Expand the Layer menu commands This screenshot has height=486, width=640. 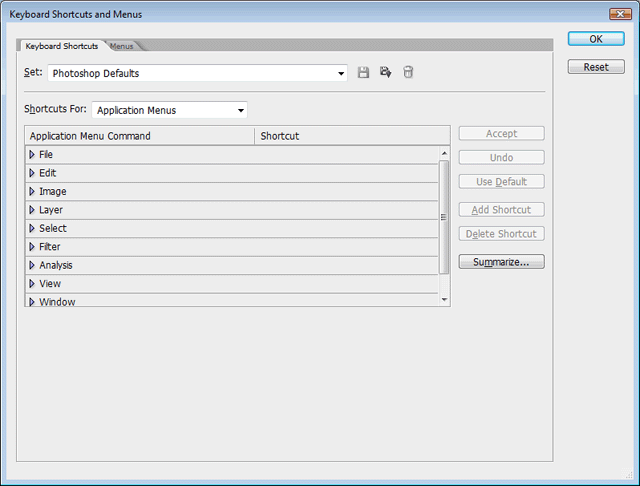tap(32, 210)
